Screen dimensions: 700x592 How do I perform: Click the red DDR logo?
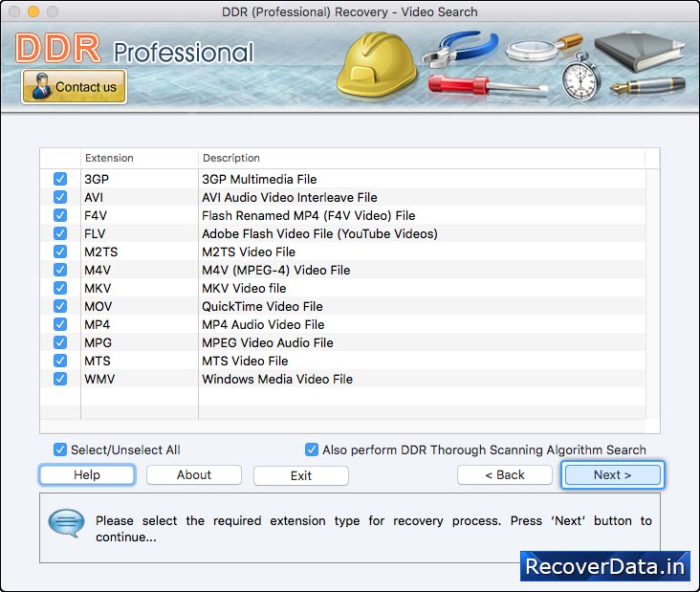58,48
